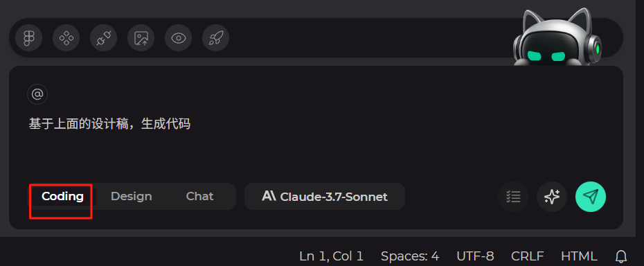Open the Claude-3.7-Sonnet model selector
Image resolution: width=644 pixels, height=266 pixels.
(325, 197)
